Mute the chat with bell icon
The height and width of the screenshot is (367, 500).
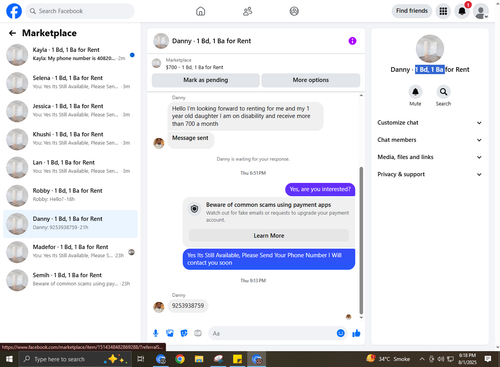tap(415, 92)
